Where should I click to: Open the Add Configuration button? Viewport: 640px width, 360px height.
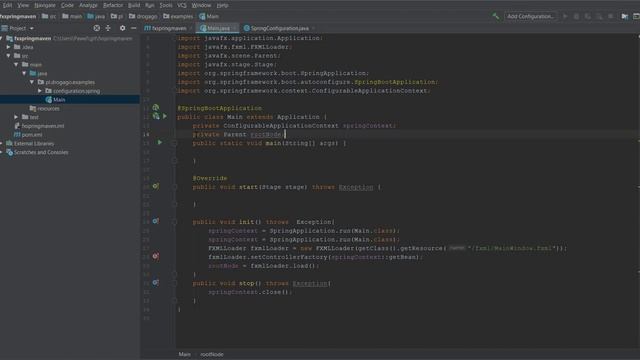tap(531, 16)
